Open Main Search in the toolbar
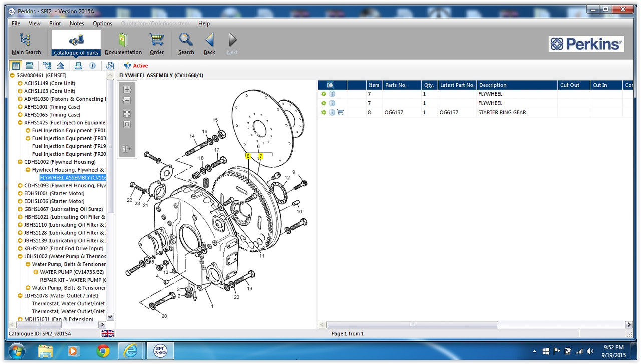Screen dimensions: 641x364 (x=26, y=44)
